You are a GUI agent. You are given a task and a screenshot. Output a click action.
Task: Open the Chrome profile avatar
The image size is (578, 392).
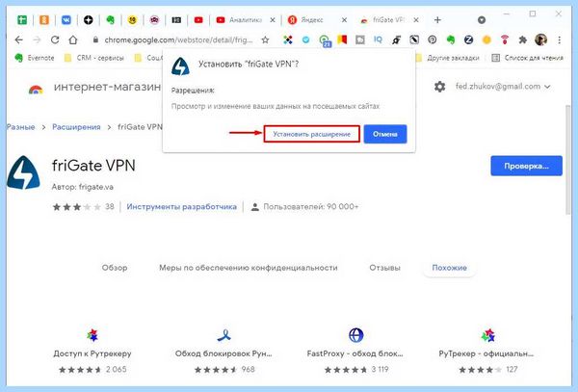[x=540, y=39]
